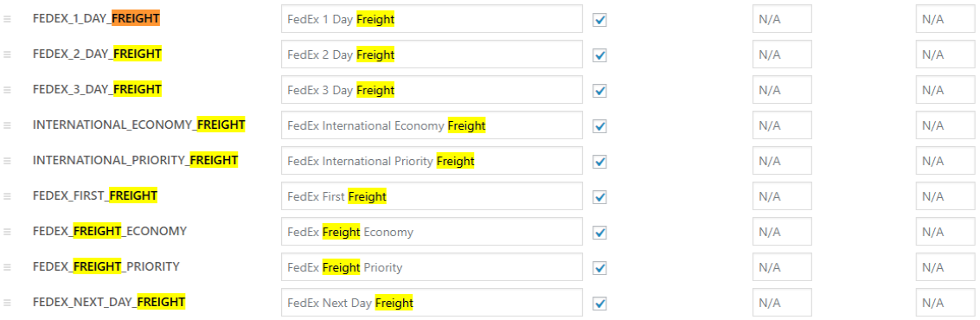This screenshot has height=320, width=980.
Task: Edit the FedEx 2 Day Freight name field
Action: click(432, 55)
